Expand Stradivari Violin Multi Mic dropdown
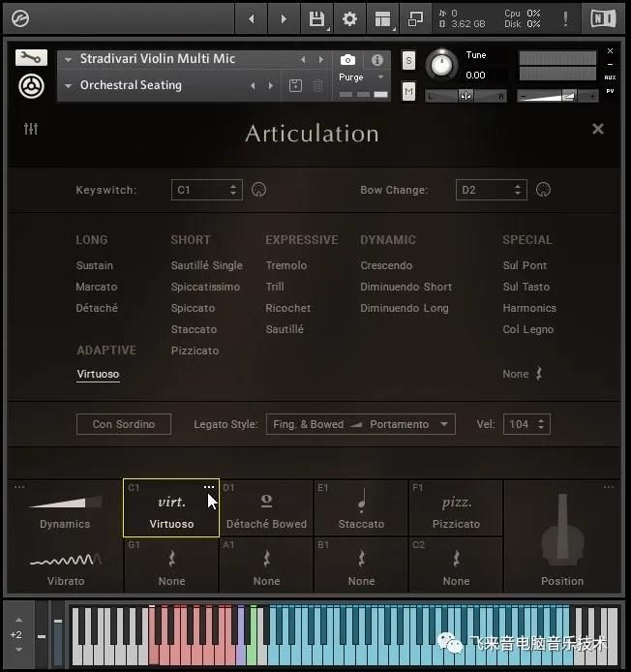Image resolution: width=631 pixels, height=672 pixels. coord(68,60)
